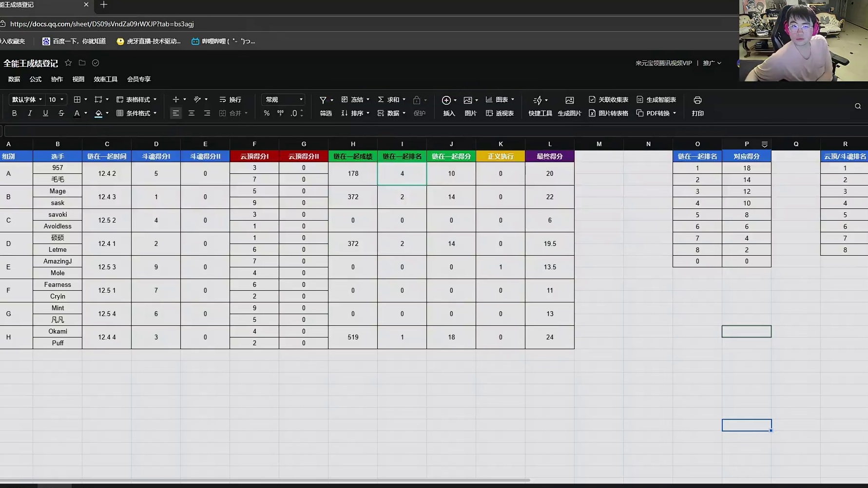Open the 效率工具 menu
Image resolution: width=868 pixels, height=488 pixels.
(105, 79)
